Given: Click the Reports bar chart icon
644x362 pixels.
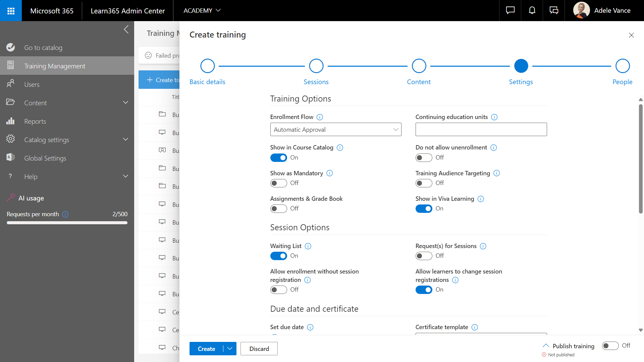Looking at the screenshot, I should pos(10,121).
